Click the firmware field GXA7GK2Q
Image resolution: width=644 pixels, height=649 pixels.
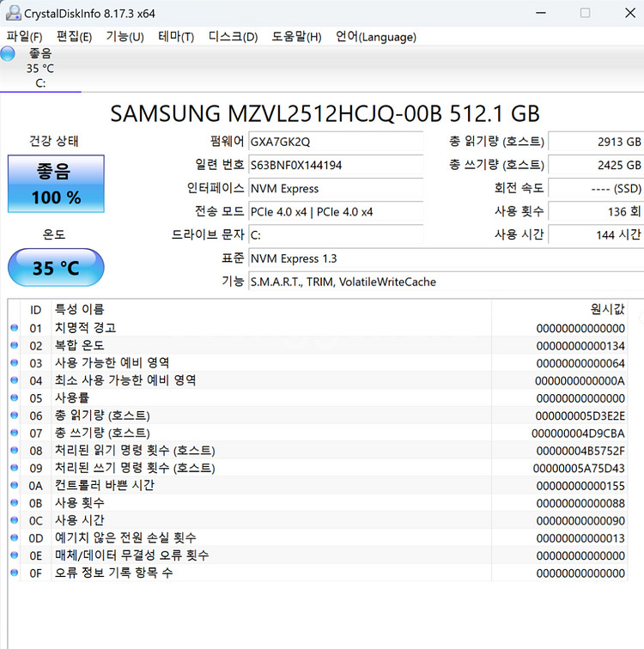tap(336, 142)
